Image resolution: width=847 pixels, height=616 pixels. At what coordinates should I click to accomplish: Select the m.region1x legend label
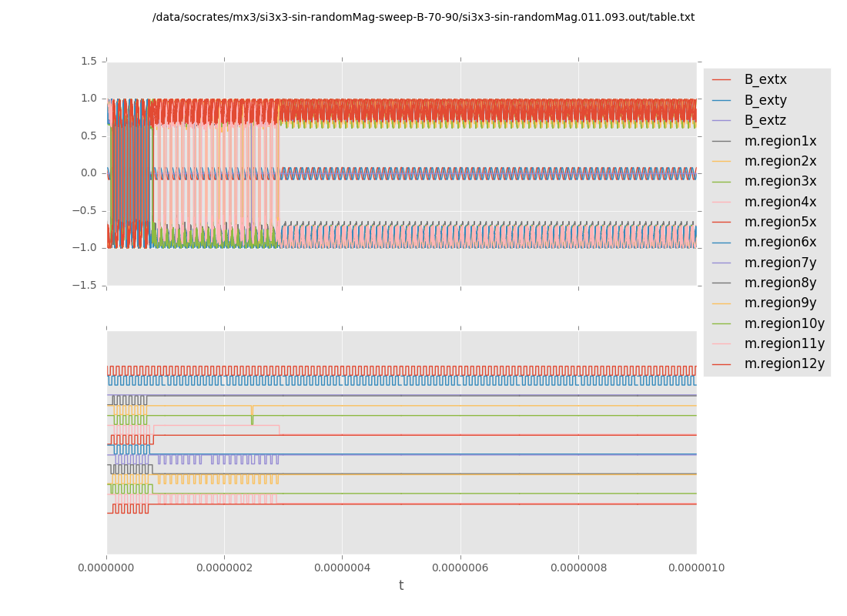780,141
